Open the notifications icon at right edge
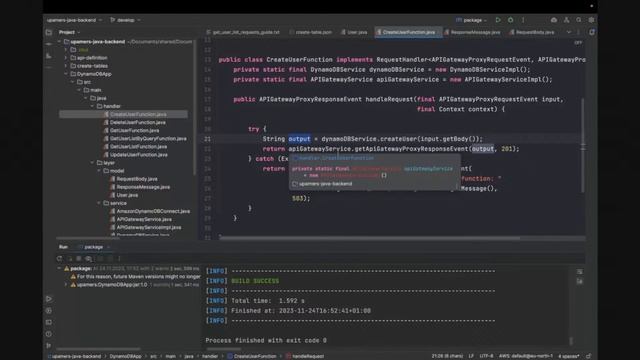 coord(592,32)
